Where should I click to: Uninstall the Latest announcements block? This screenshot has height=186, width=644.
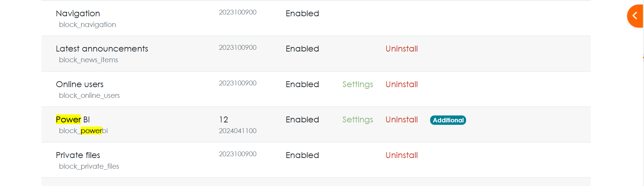pyautogui.click(x=401, y=49)
